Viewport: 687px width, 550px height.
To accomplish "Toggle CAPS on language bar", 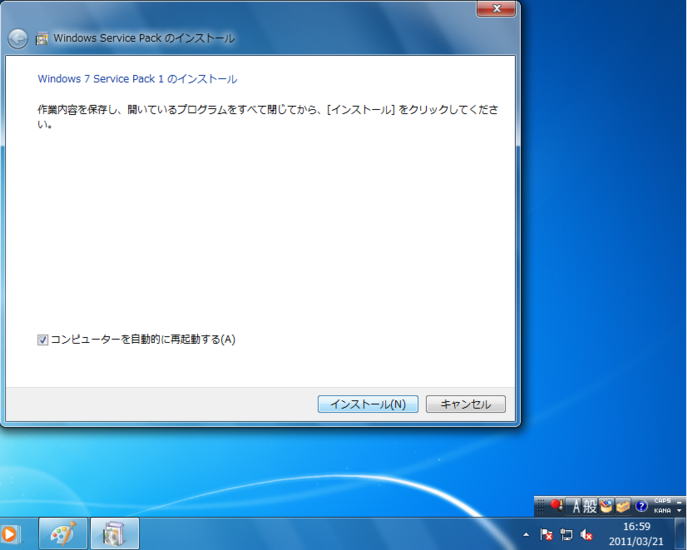I will pos(662,501).
